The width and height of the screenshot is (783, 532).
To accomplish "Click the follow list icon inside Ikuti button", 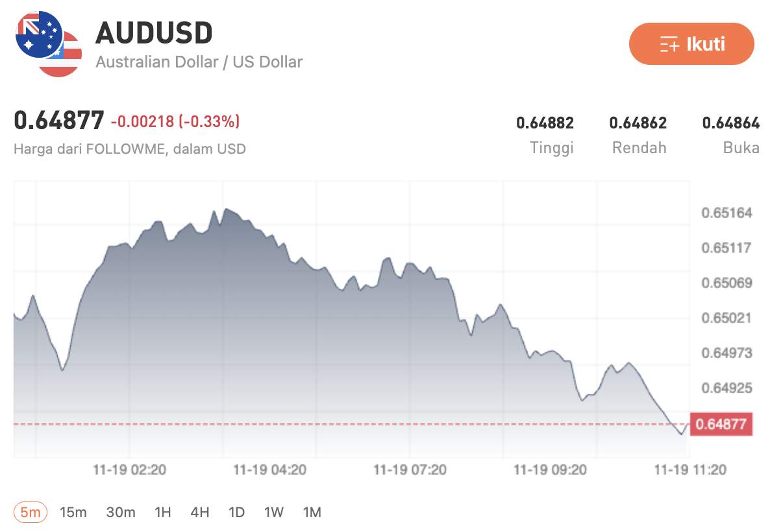I will [x=668, y=45].
